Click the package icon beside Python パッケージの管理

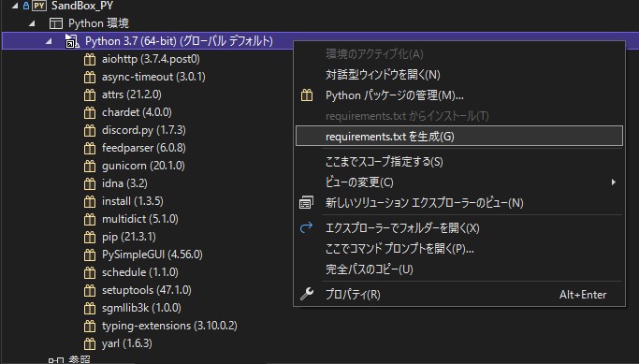click(307, 95)
